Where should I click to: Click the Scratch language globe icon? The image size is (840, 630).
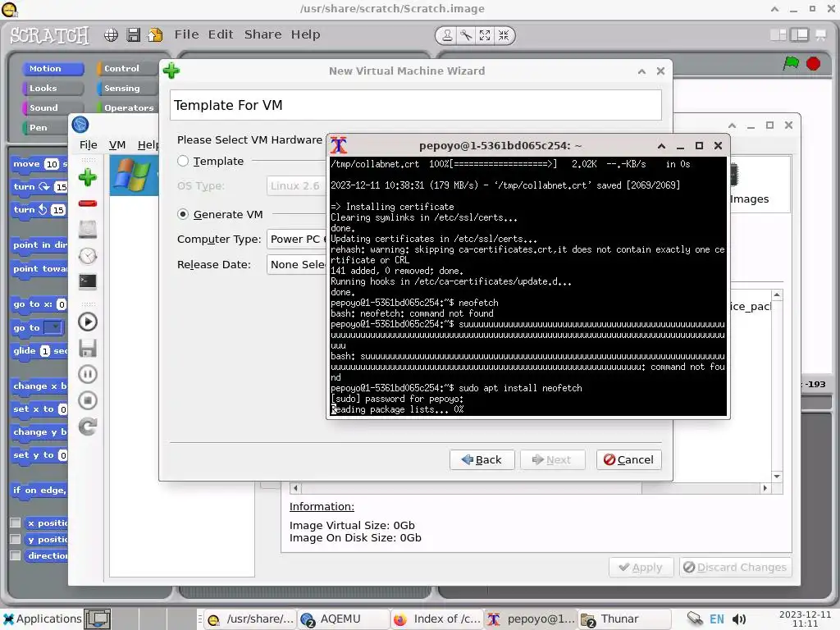[x=111, y=35]
